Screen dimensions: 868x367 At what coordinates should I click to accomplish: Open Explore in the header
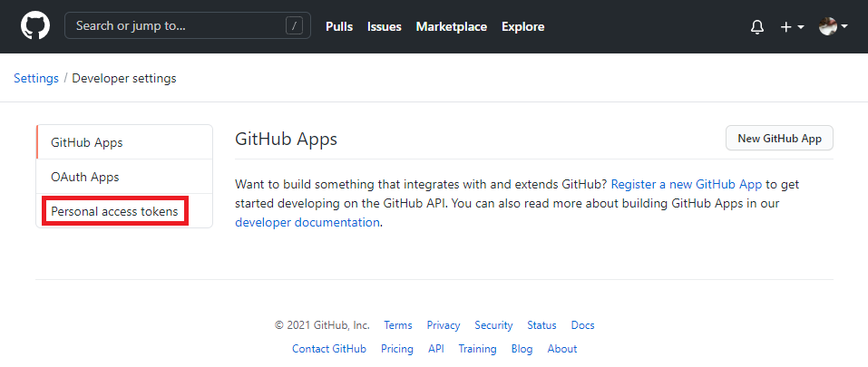point(522,26)
